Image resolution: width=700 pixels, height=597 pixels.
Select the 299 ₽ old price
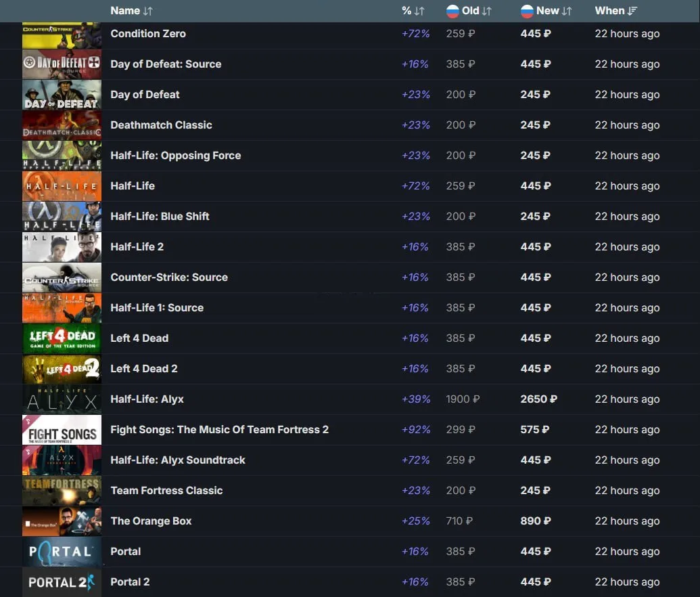tap(461, 429)
